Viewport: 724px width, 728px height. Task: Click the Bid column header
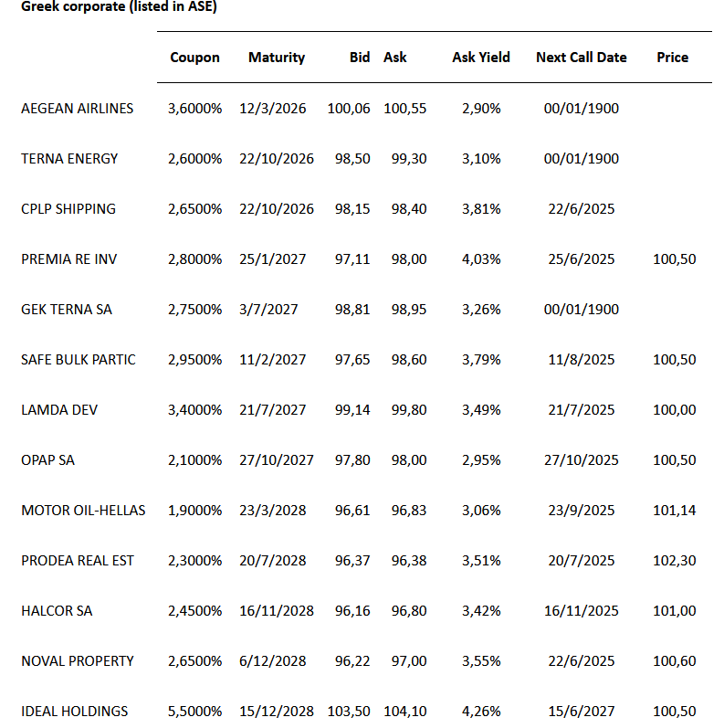pyautogui.click(x=360, y=57)
